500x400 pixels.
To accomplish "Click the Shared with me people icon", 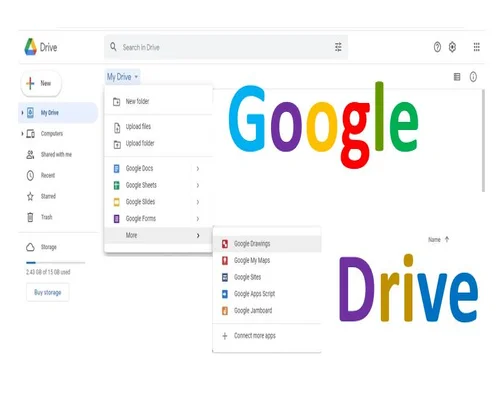I will [30, 155].
